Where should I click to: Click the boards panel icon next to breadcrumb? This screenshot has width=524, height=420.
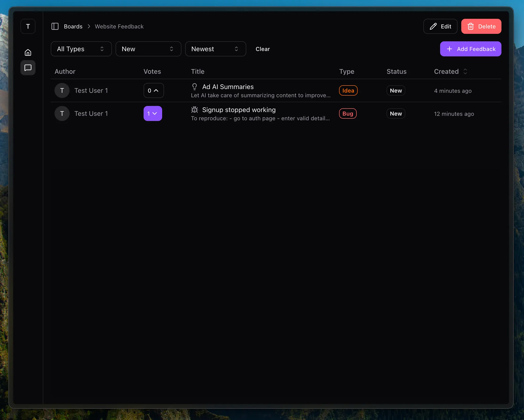[55, 26]
